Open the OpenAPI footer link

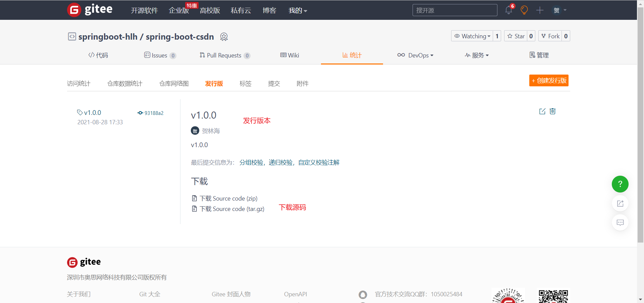(x=296, y=294)
